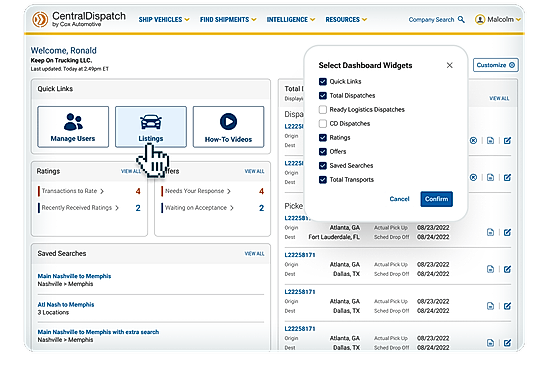This screenshot has height=368, width=548.
Task: Click the CentralDispatch logo
Action: (79, 19)
